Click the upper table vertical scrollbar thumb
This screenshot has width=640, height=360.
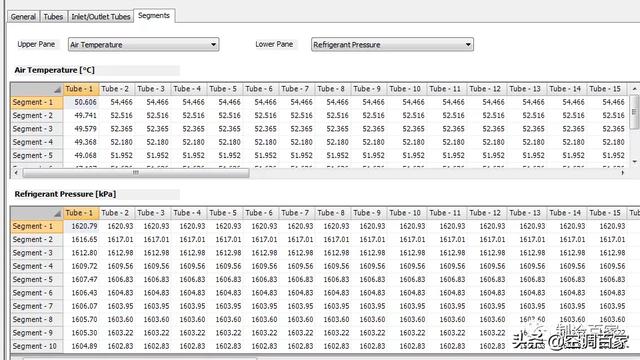(x=634, y=112)
